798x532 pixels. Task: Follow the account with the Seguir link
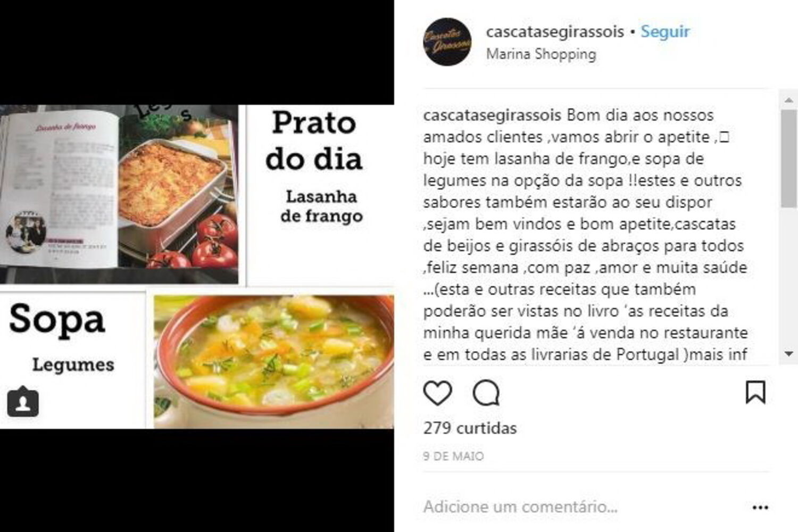[x=665, y=31]
